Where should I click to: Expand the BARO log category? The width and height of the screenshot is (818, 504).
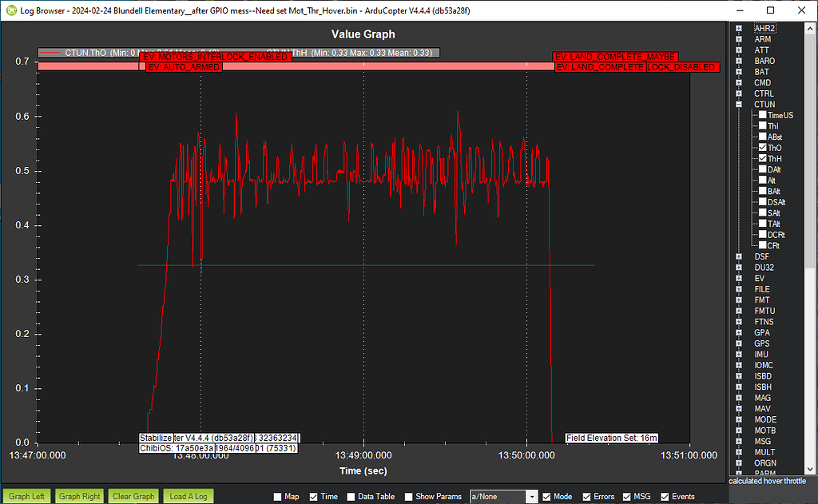click(738, 61)
